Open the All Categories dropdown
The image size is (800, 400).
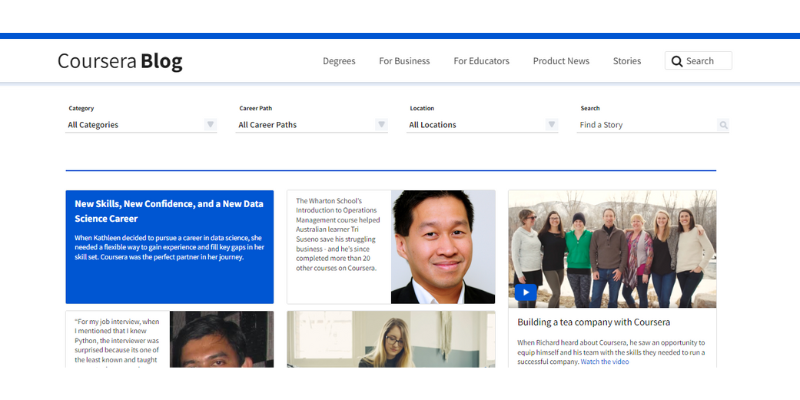pyautogui.click(x=141, y=125)
